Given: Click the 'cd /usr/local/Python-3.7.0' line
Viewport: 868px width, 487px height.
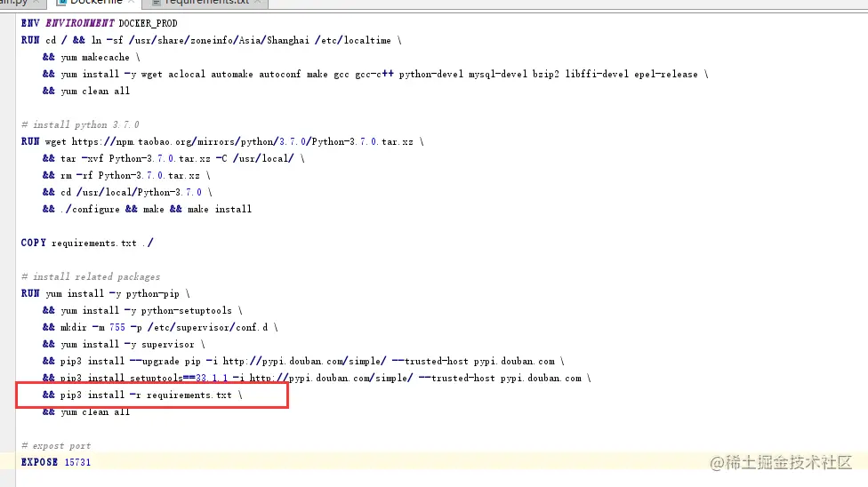Looking at the screenshot, I should 127,193.
